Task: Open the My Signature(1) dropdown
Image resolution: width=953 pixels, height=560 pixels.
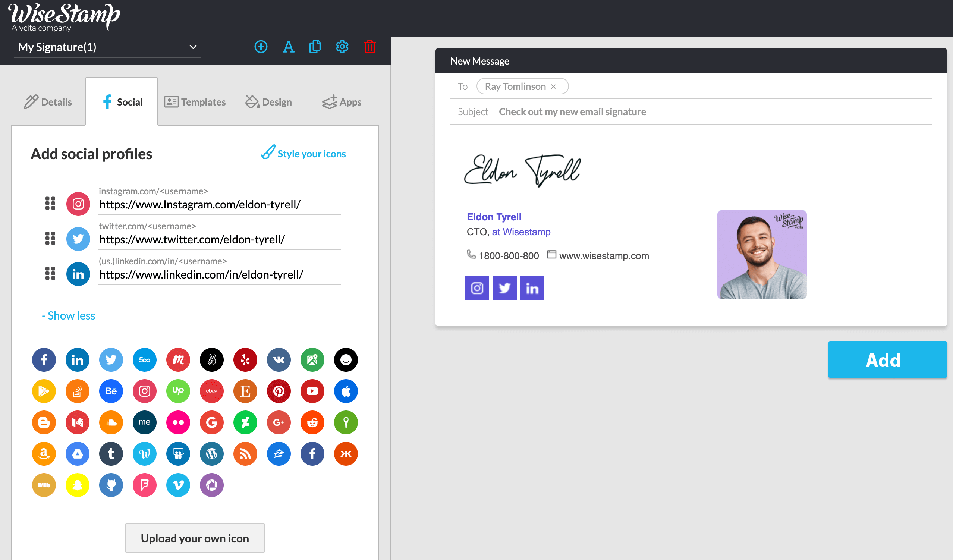Action: click(x=107, y=47)
